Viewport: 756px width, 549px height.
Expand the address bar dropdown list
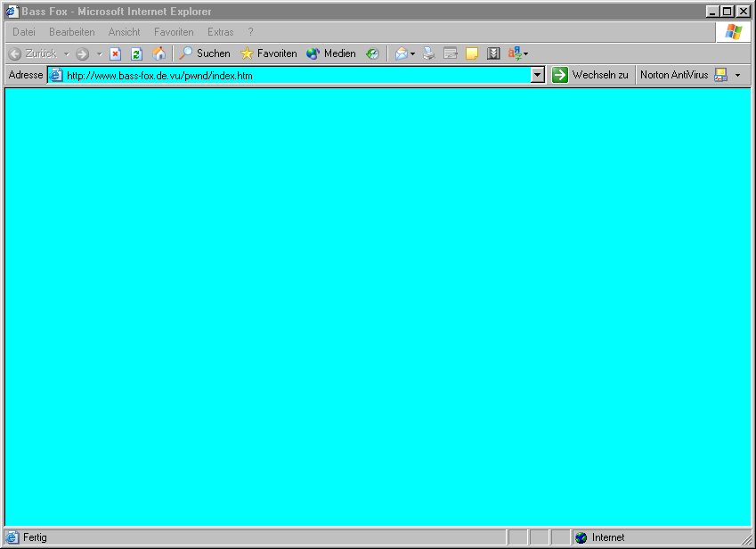tap(538, 75)
